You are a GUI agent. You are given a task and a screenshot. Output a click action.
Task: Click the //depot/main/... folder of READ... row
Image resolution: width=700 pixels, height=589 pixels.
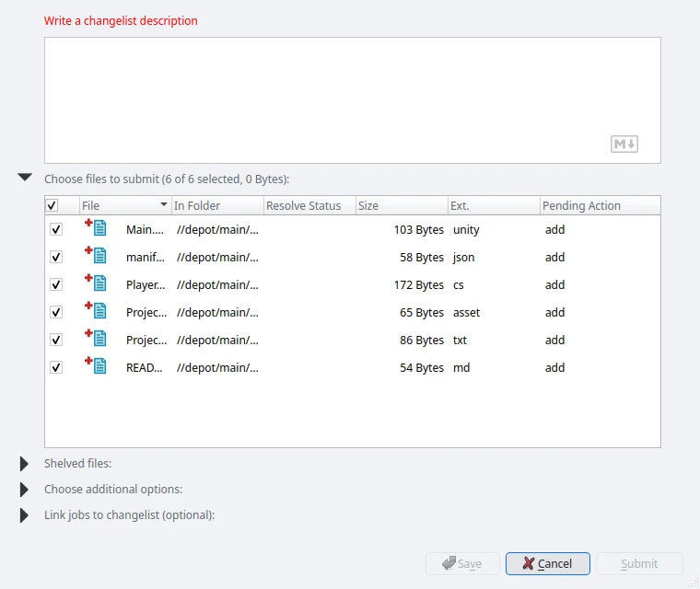[217, 368]
